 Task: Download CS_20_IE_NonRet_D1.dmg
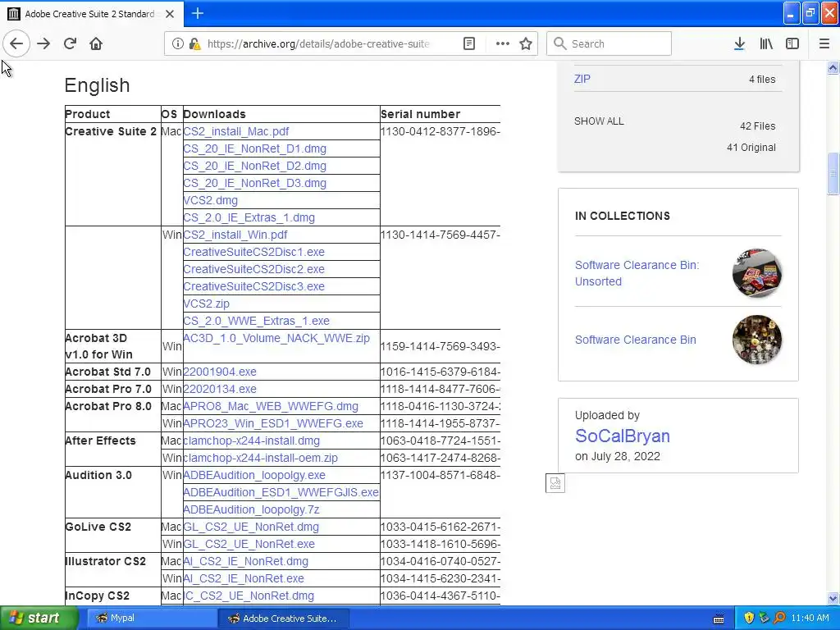pos(254,148)
